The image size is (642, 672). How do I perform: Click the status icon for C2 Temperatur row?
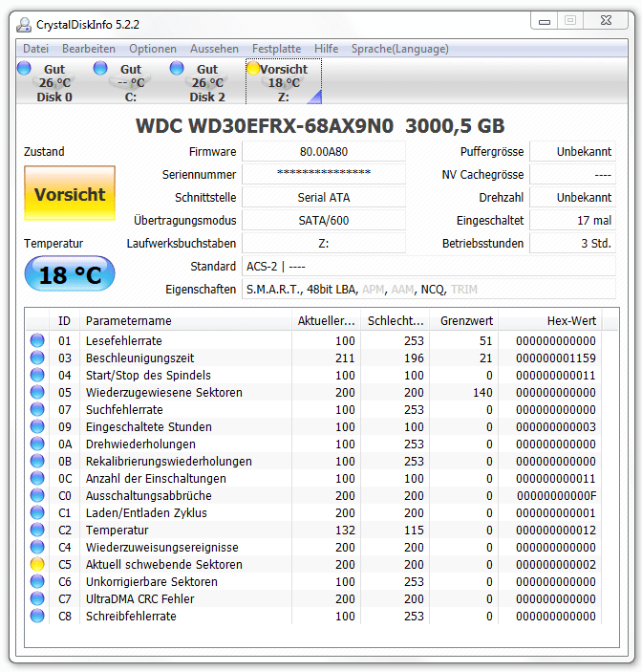pyautogui.click(x=37, y=530)
